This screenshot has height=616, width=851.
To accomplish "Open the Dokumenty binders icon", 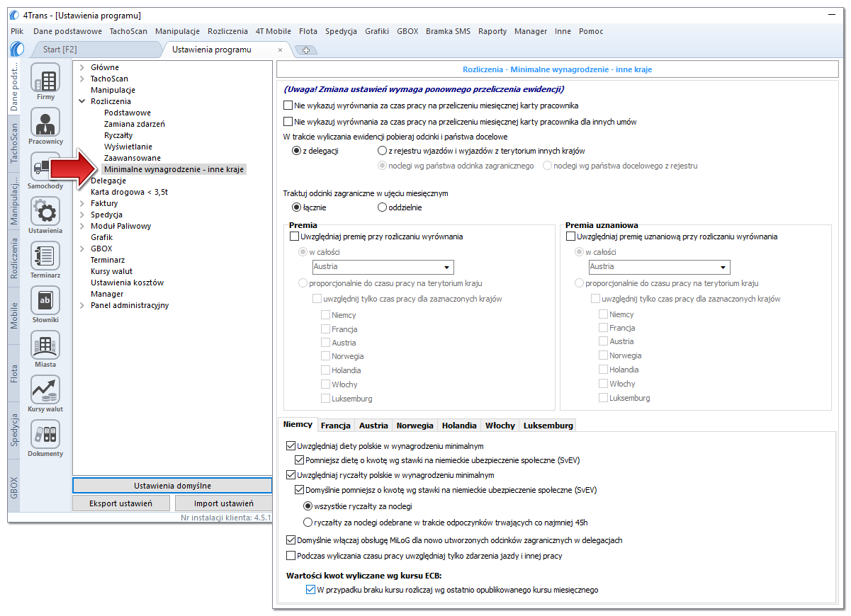I will 45,435.
